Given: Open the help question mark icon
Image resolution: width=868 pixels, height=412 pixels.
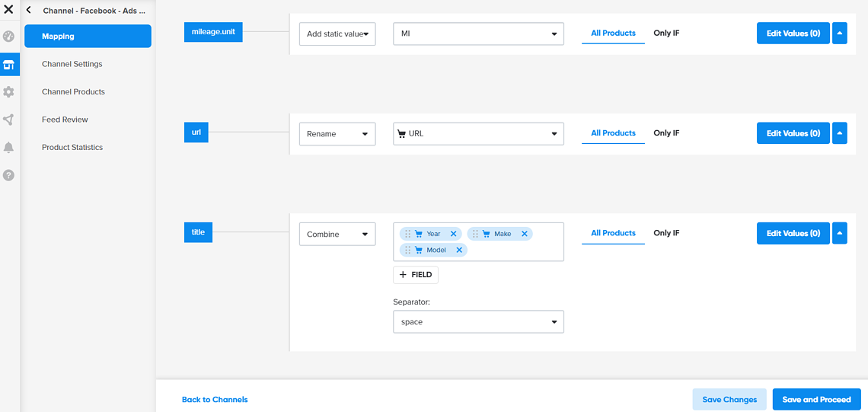Looking at the screenshot, I should (x=8, y=175).
